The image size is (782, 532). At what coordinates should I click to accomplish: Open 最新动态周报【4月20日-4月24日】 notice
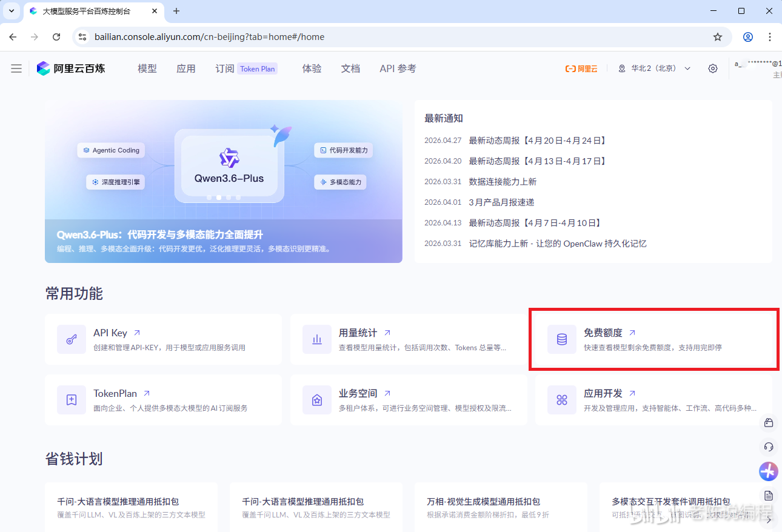538,141
